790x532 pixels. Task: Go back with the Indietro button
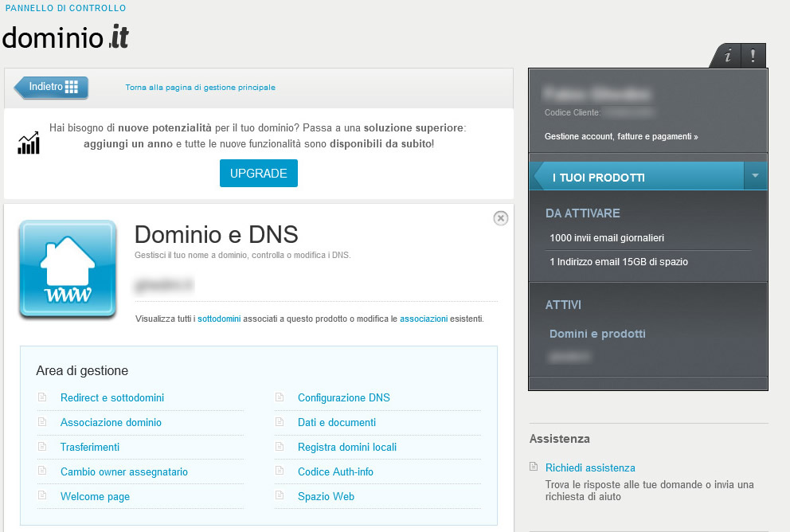pyautogui.click(x=52, y=87)
